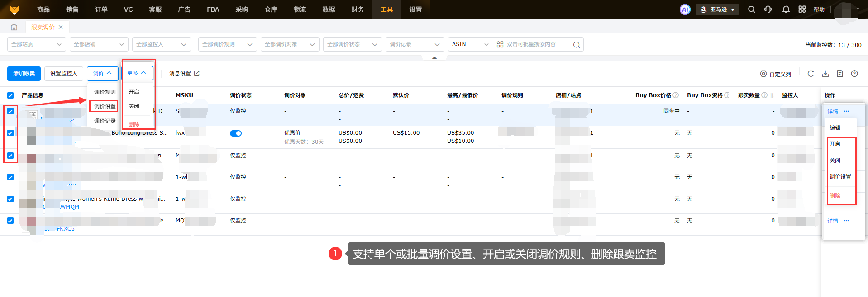Select 调价设置 from 调价 menu
The image size is (868, 297).
105,107
